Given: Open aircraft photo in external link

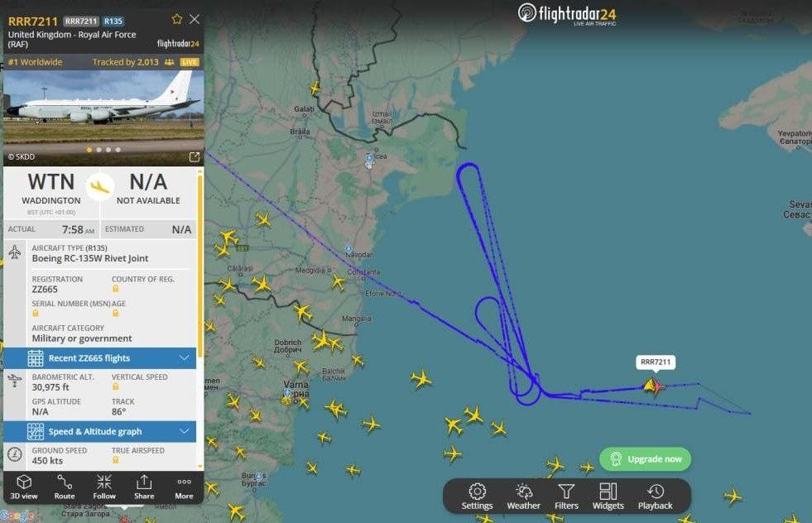Looking at the screenshot, I should [195, 156].
